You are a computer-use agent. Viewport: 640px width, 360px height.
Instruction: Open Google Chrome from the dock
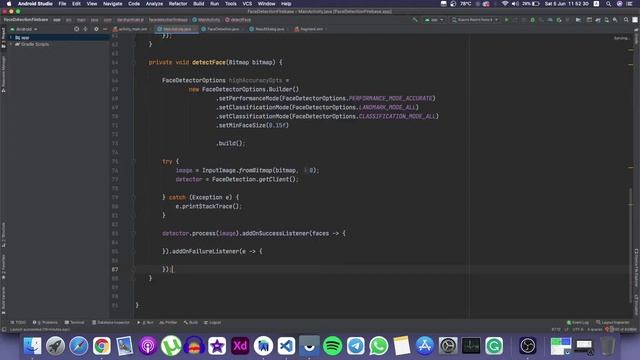tap(102, 346)
